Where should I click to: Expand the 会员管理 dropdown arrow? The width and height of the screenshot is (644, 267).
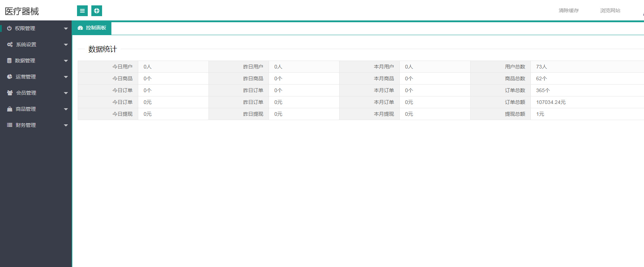click(x=66, y=93)
